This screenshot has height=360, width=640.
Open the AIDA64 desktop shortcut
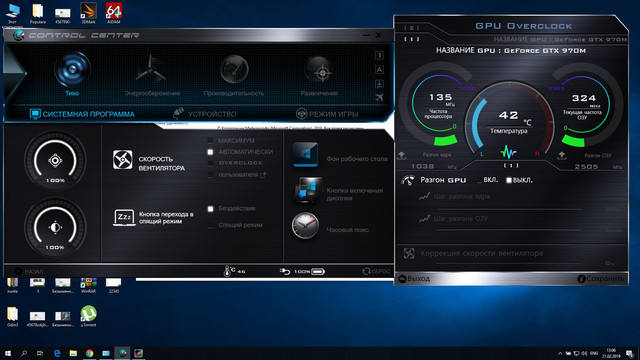click(x=113, y=13)
